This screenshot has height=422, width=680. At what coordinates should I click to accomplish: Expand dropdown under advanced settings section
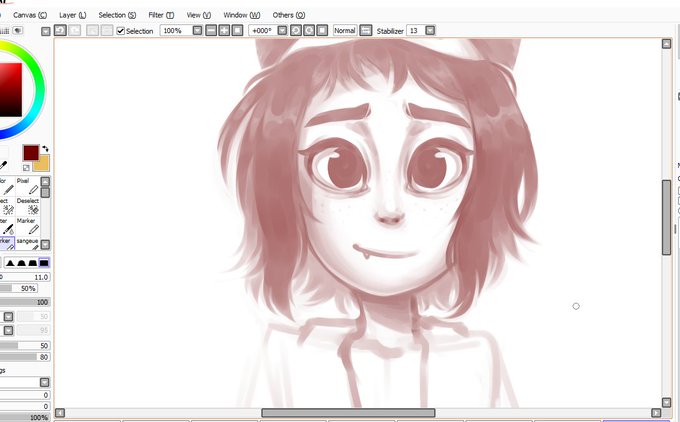click(45, 382)
